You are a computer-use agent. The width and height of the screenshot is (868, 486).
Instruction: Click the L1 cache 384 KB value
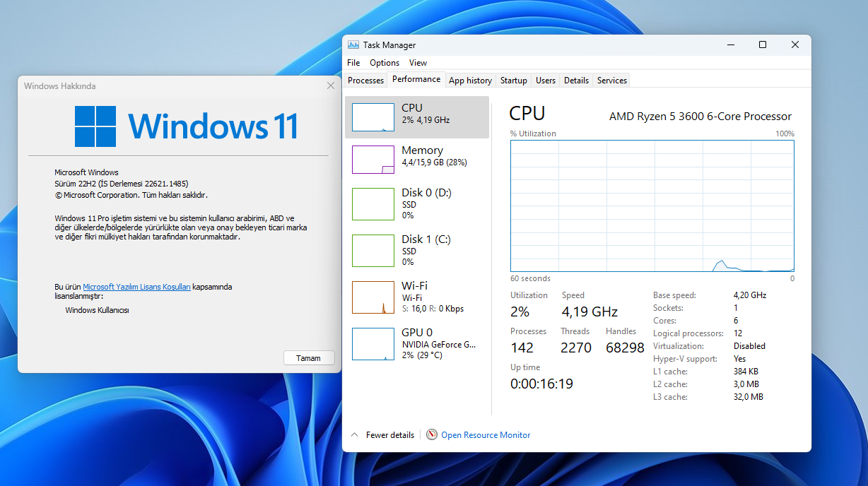coord(746,372)
